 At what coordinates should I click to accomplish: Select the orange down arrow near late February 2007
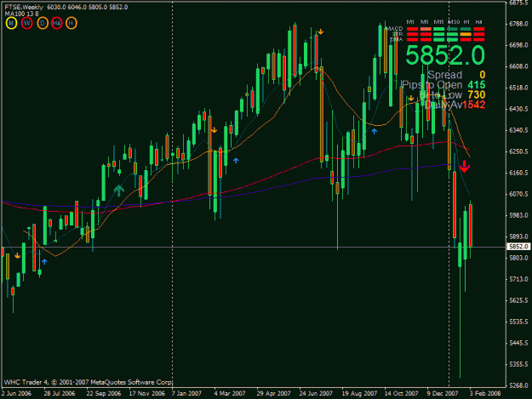pyautogui.click(x=215, y=130)
